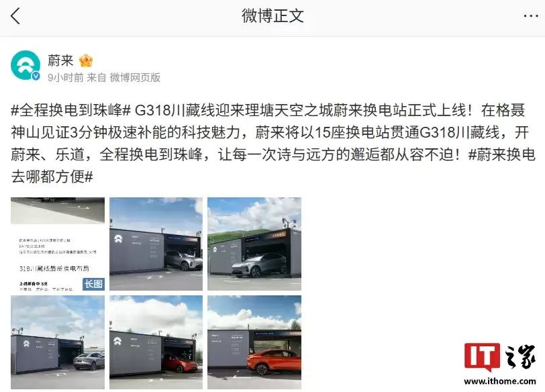Viewport: 545px width, 392px height.
Task: View photo of orange SUV at station
Action: 254,342
